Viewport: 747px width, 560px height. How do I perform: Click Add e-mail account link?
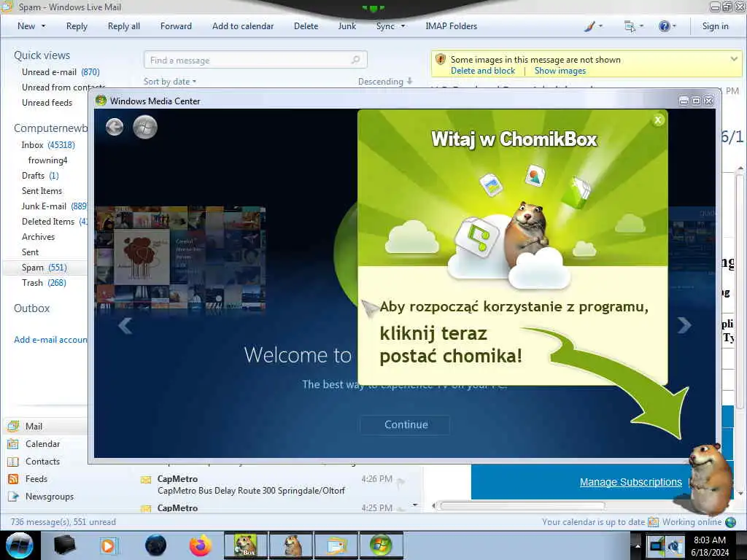tap(50, 340)
